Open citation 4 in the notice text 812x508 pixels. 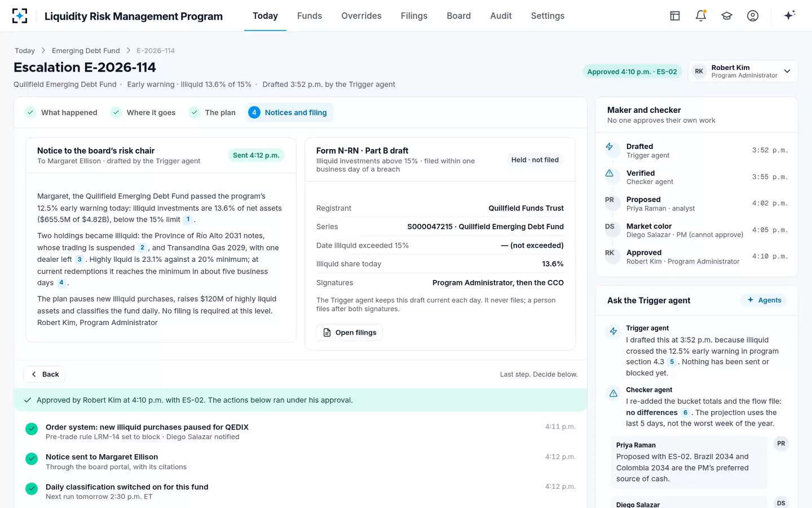click(x=61, y=283)
